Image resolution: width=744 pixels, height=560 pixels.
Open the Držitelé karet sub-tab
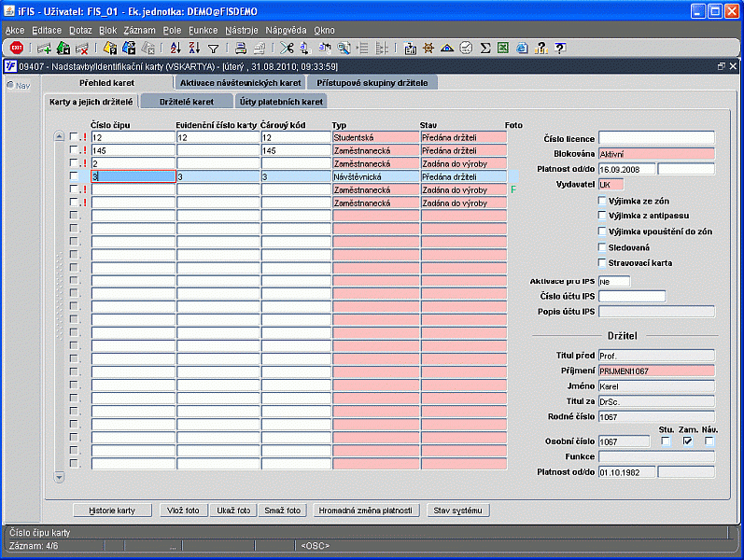tap(187, 102)
